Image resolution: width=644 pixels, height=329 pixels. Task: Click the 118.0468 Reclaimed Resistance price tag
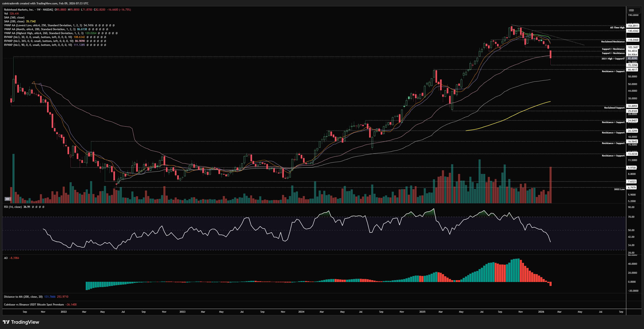click(633, 40)
